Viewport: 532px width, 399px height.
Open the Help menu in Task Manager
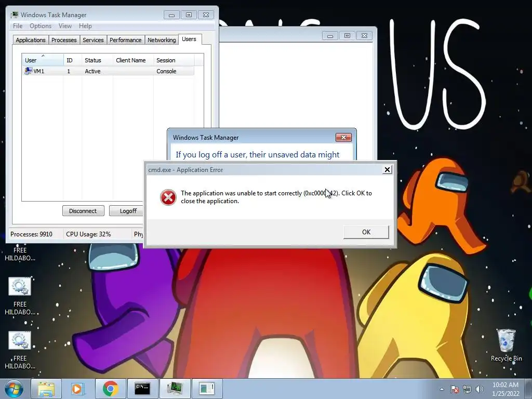coord(85,26)
